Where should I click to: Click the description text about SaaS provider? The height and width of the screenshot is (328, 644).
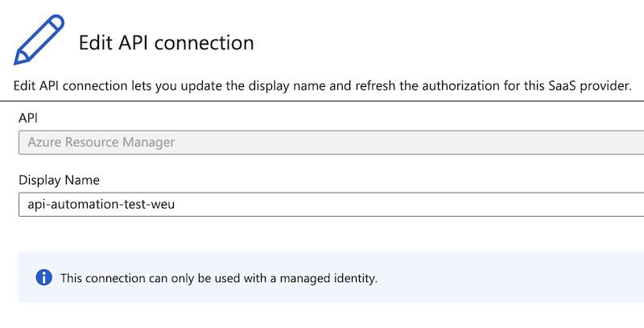pyautogui.click(x=323, y=86)
